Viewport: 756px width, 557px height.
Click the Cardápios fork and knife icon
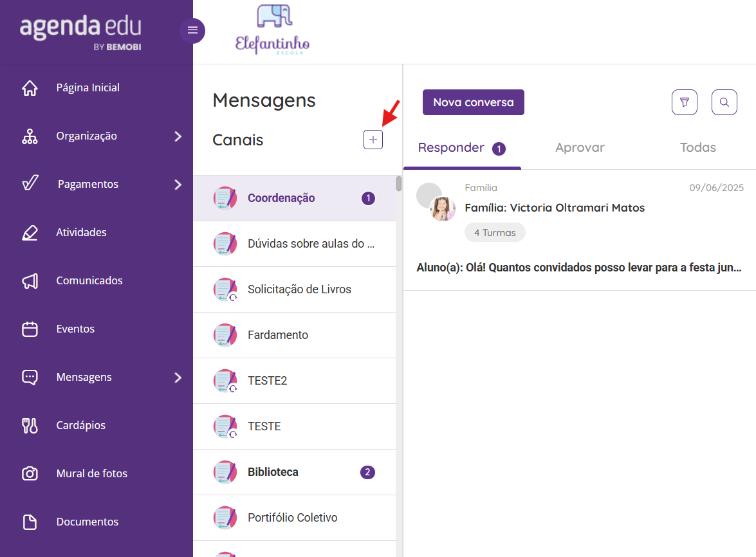30,425
